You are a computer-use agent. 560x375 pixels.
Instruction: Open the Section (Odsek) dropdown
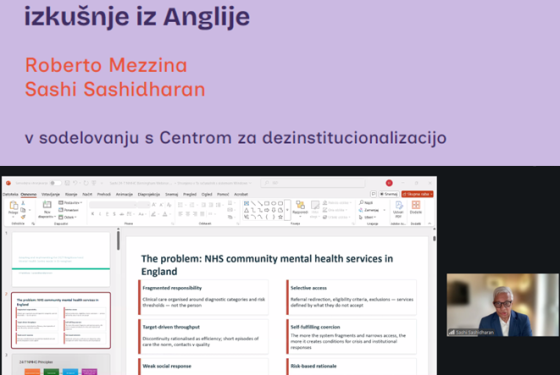coord(68,217)
